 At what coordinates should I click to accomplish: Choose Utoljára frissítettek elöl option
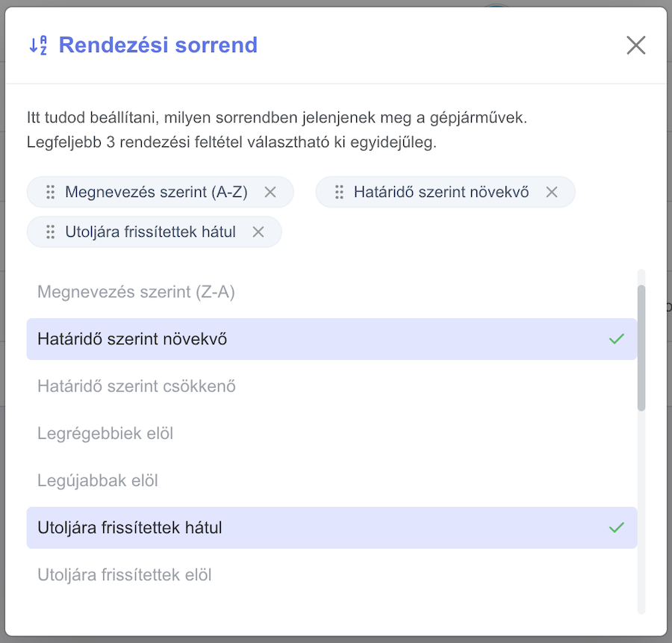332,575
